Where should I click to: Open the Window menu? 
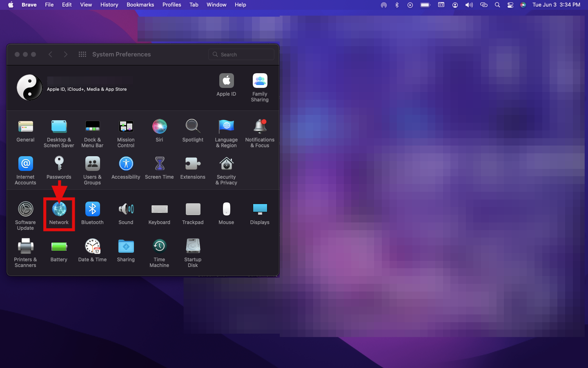[x=216, y=5]
